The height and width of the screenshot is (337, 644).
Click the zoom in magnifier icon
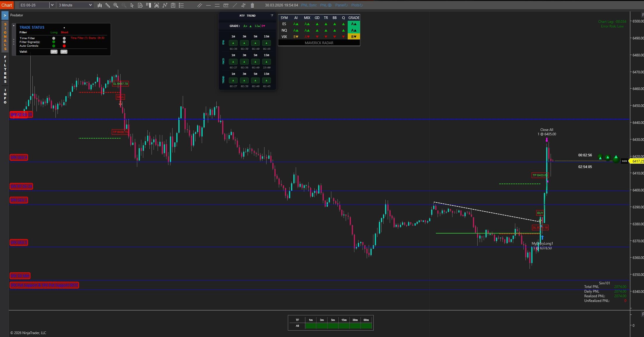(x=116, y=5)
